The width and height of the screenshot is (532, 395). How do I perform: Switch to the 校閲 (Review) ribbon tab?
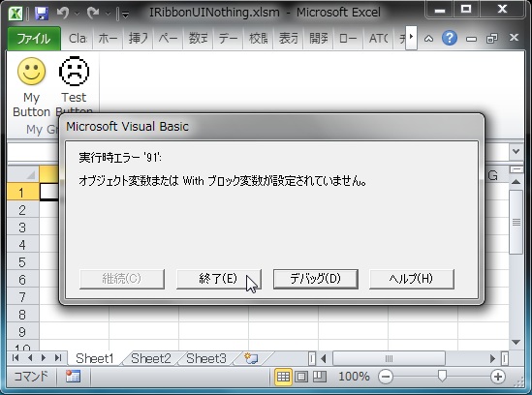tap(258, 39)
